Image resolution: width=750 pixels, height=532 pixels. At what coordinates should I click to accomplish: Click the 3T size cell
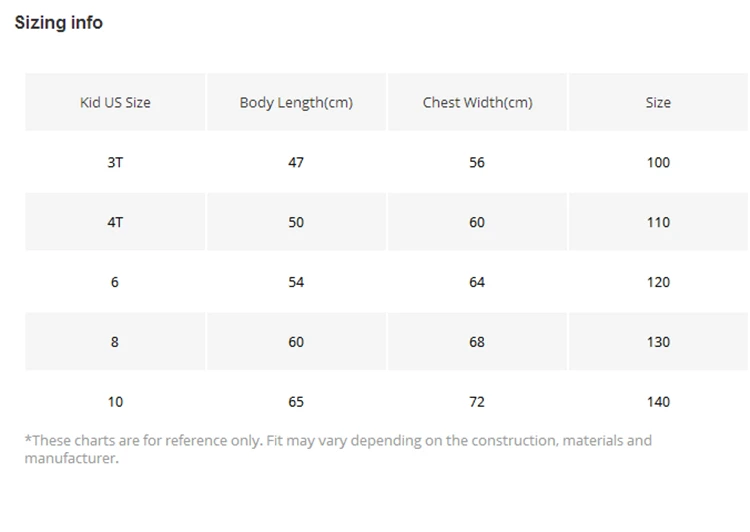pyautogui.click(x=115, y=162)
